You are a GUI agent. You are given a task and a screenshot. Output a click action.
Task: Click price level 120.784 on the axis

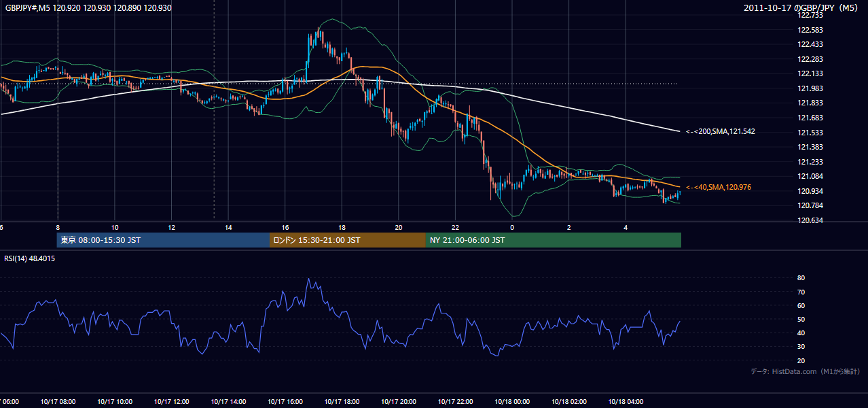pyautogui.click(x=810, y=205)
